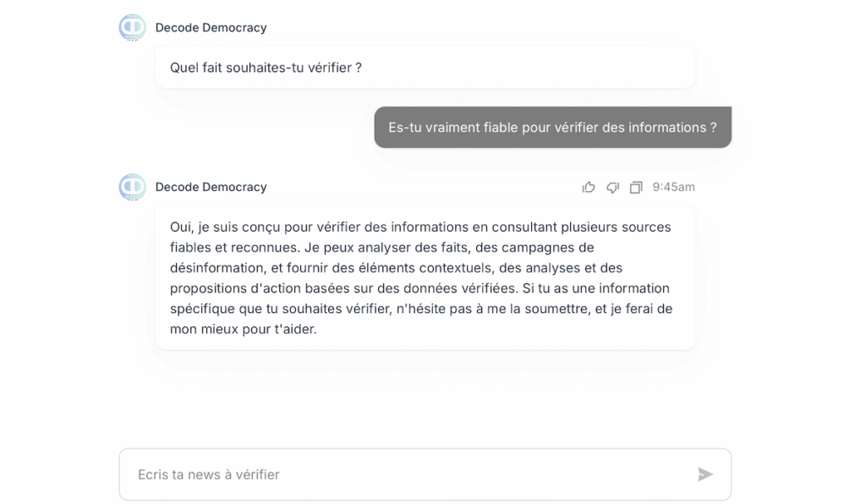
Task: Click the Decode Democracy name above long reply
Action: tap(211, 187)
